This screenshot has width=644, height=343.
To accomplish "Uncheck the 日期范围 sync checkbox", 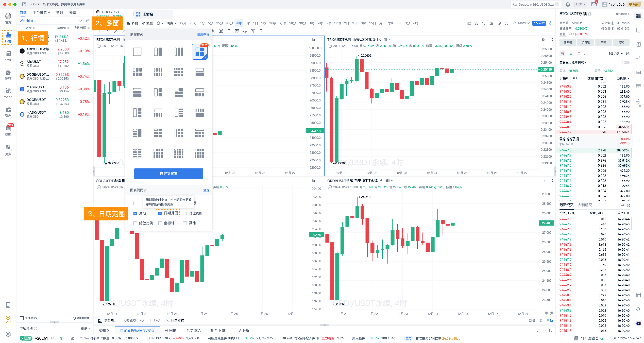I will tap(160, 213).
